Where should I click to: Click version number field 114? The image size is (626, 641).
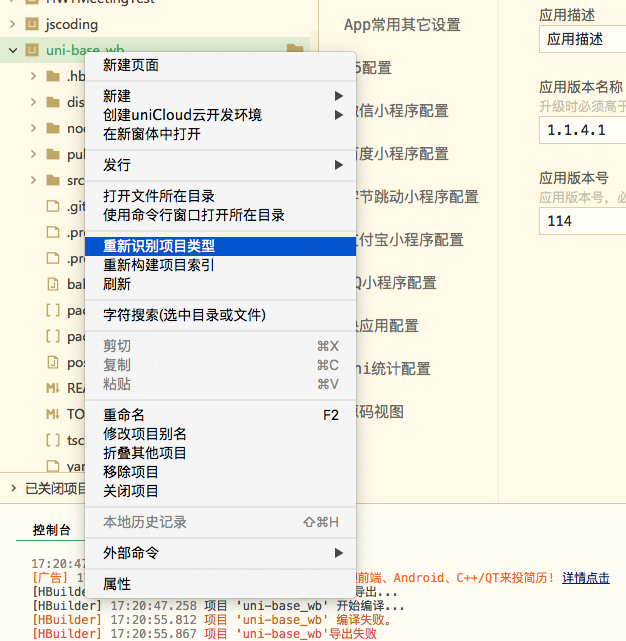(583, 221)
